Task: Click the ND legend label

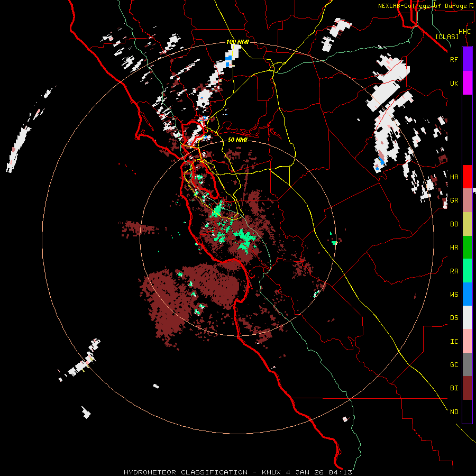Action: point(454,412)
